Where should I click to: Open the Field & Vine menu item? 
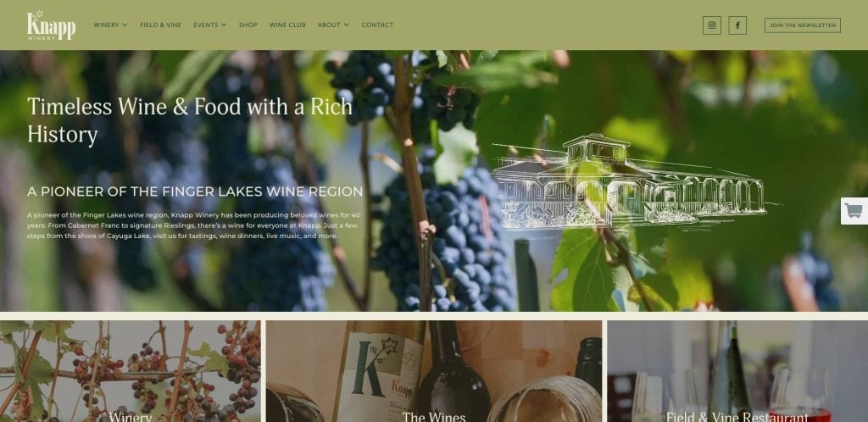click(x=160, y=25)
